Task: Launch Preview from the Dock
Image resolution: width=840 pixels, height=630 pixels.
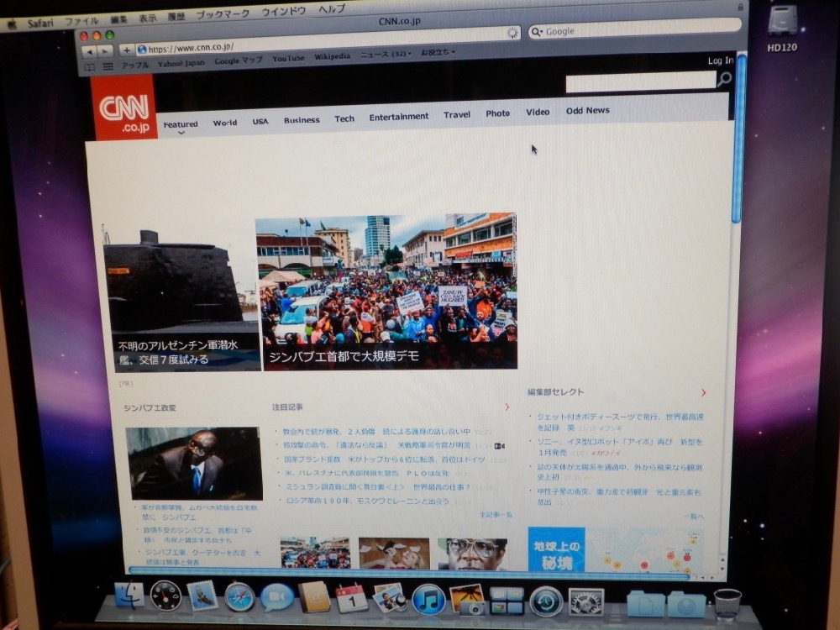Action: pos(390,598)
